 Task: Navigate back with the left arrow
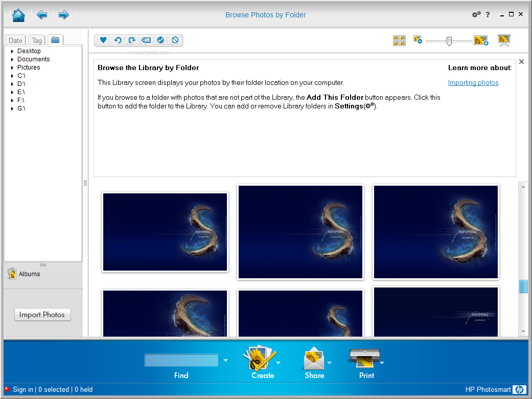42,15
